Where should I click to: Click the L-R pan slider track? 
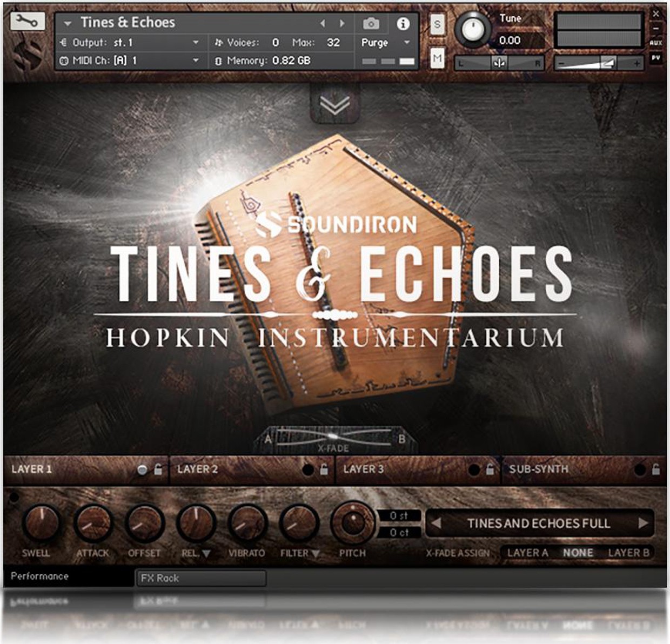(499, 63)
